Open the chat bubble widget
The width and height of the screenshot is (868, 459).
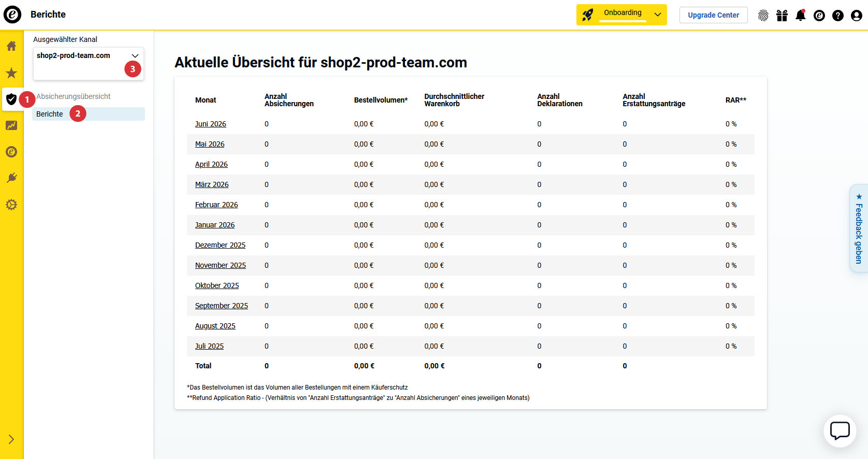840,431
